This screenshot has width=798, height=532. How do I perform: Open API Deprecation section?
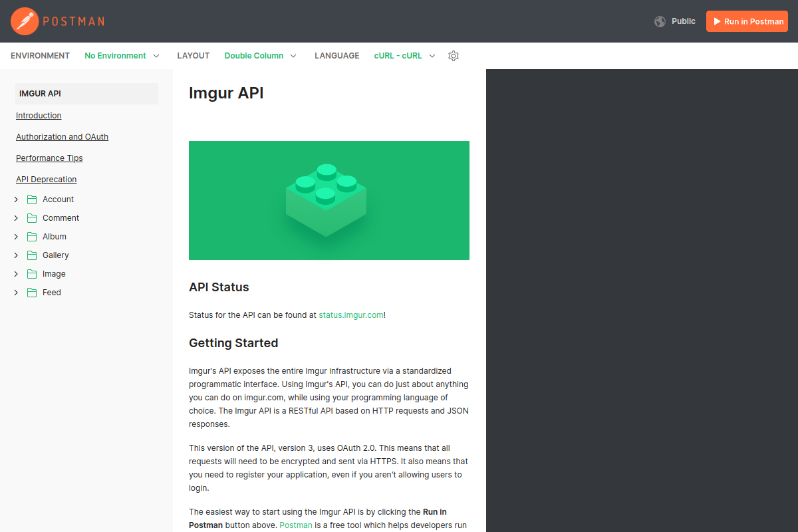46,180
